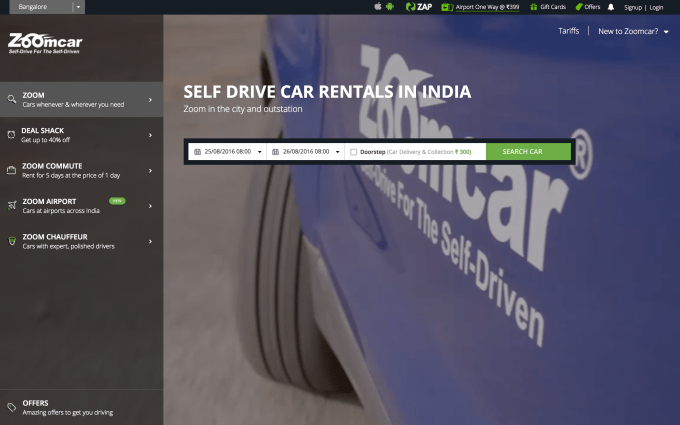Open notifications bell icon
Viewport: 680px width, 425px height.
click(x=611, y=7)
